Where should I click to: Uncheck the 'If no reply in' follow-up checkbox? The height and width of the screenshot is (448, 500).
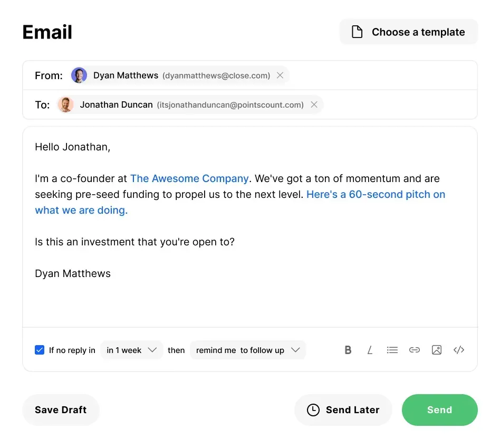coord(40,349)
